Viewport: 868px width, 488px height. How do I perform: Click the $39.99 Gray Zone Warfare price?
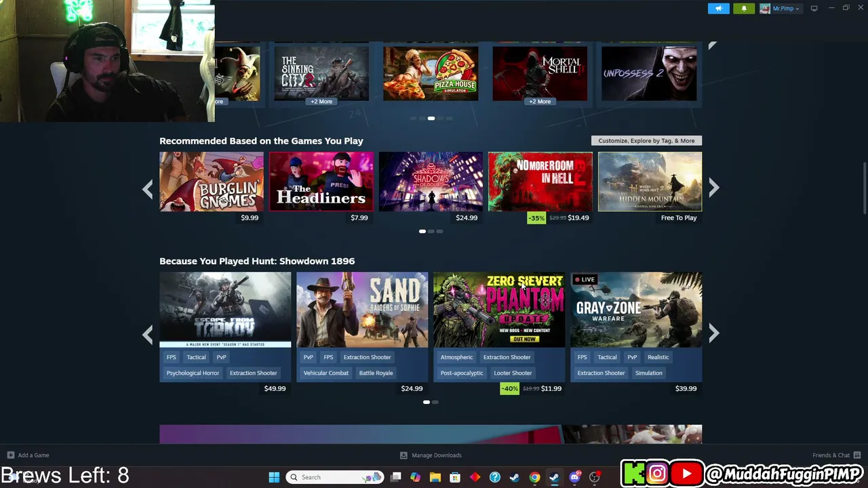pos(686,388)
